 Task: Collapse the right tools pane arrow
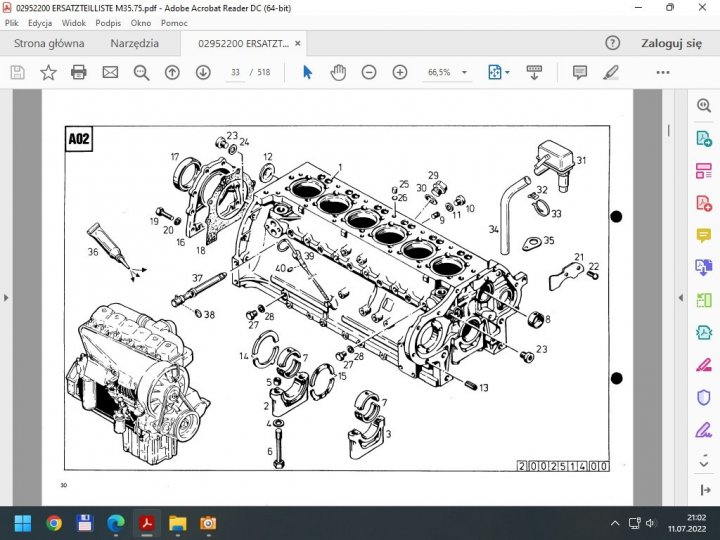coord(681,298)
